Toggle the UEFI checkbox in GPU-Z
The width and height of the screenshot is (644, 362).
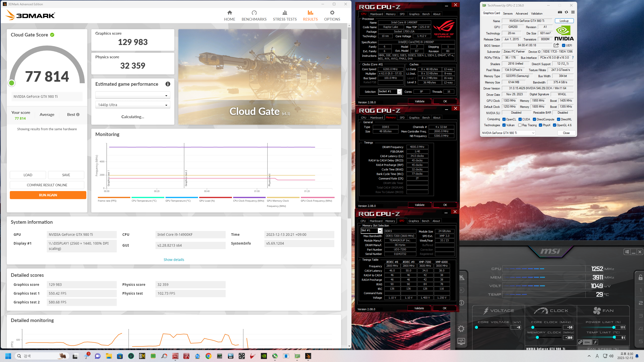tap(564, 46)
